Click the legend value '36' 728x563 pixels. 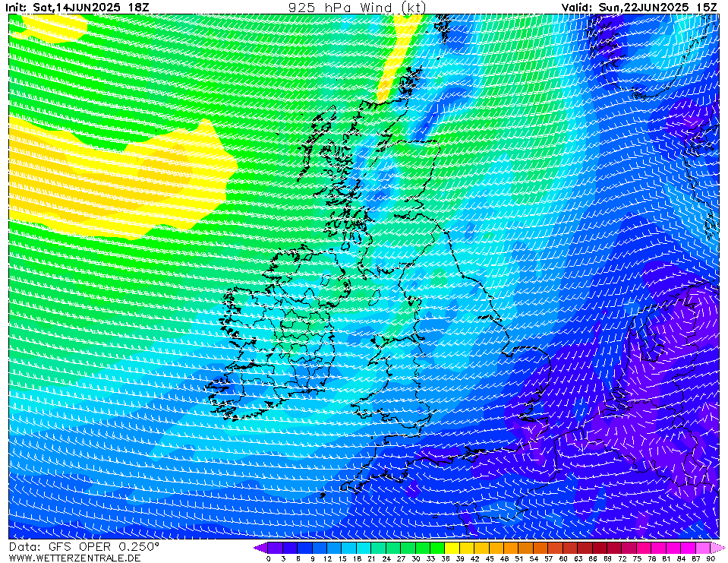click(446, 558)
